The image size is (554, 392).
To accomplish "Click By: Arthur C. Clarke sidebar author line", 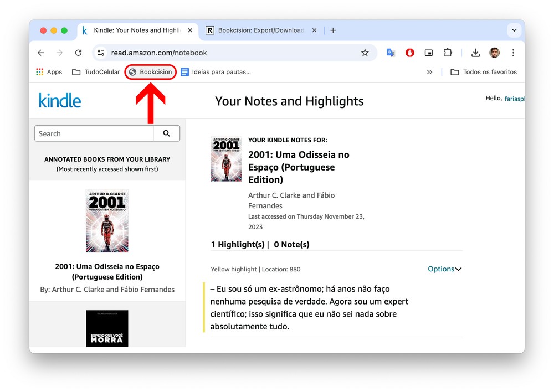I will coord(107,290).
